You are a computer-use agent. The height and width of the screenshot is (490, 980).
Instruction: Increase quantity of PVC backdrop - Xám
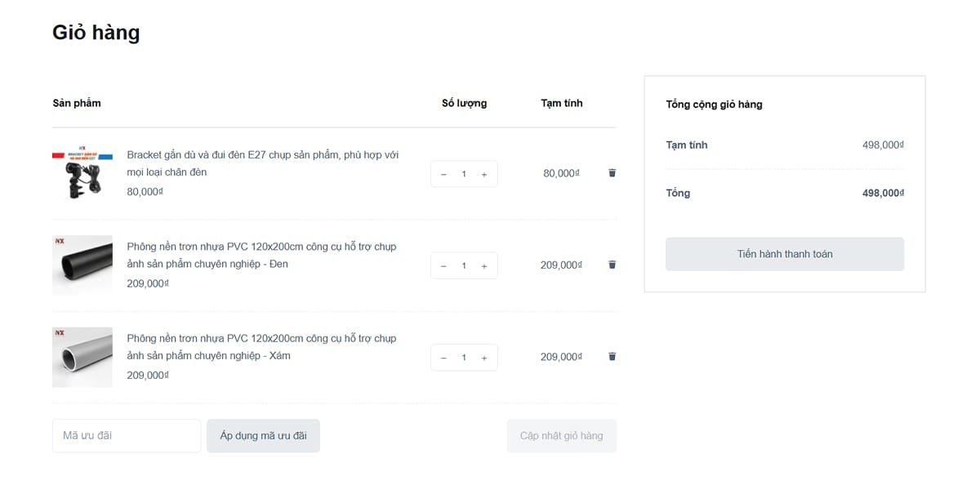484,357
